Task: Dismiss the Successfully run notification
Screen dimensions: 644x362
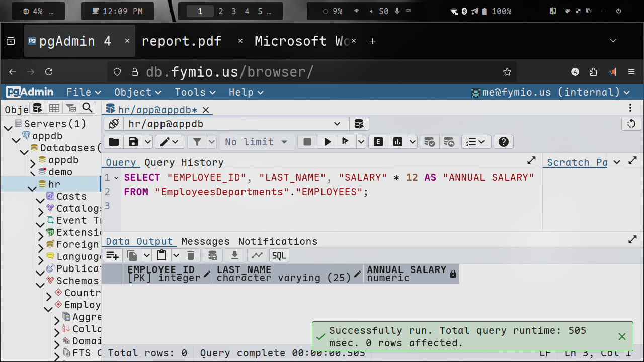Action: pos(622,336)
